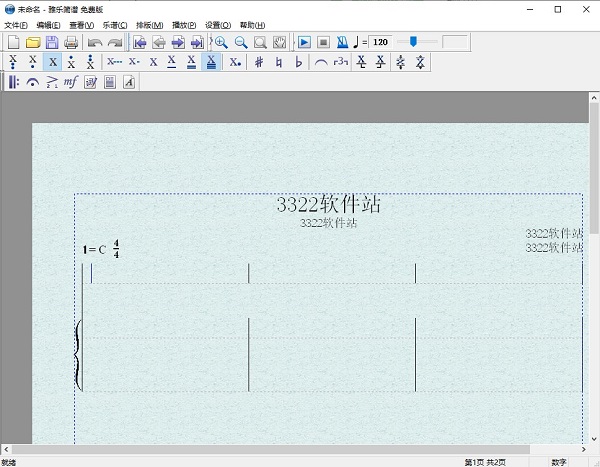This screenshot has height=467, width=600.
Task: Play the score
Action: 305,42
